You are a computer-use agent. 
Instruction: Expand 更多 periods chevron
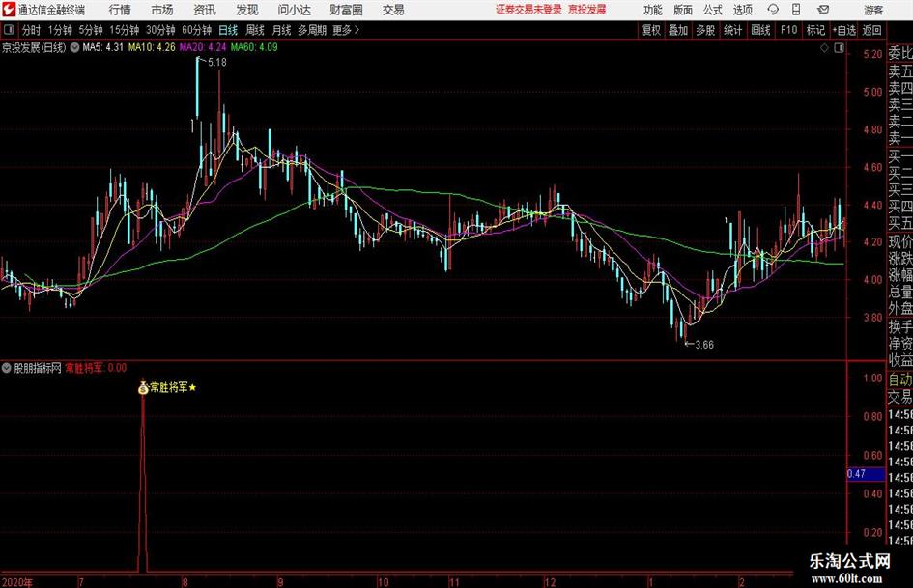346,30
